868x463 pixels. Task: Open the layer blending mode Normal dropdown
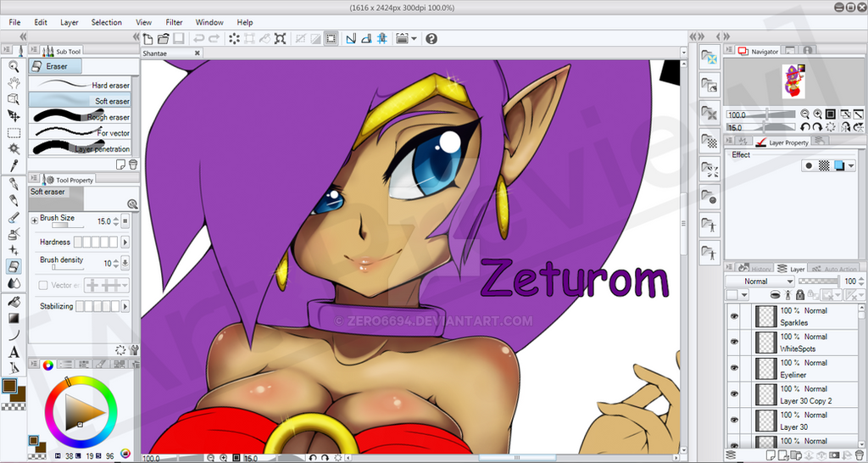click(x=759, y=282)
